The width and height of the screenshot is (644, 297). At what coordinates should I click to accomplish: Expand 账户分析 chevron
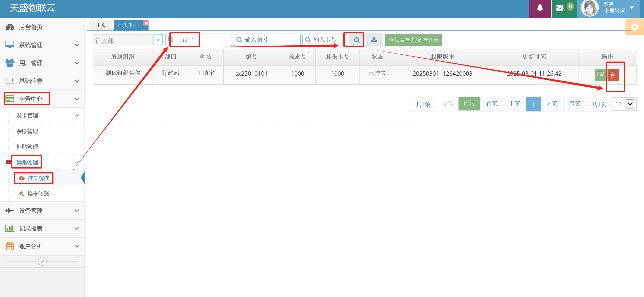click(77, 246)
